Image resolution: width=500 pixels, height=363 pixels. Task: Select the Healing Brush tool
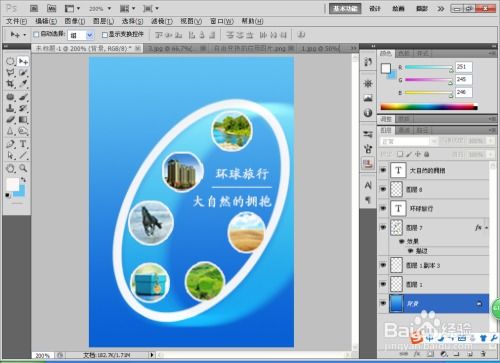pyautogui.click(x=10, y=97)
